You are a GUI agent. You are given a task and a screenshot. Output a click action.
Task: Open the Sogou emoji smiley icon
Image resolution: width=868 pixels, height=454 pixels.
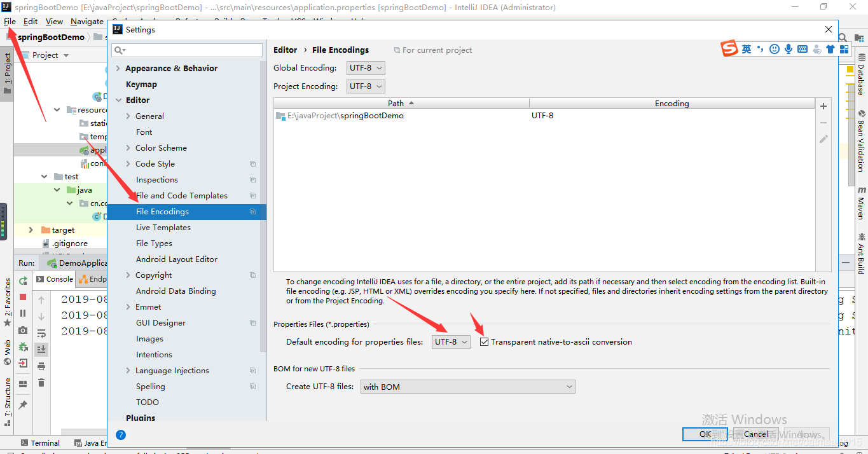click(x=774, y=49)
